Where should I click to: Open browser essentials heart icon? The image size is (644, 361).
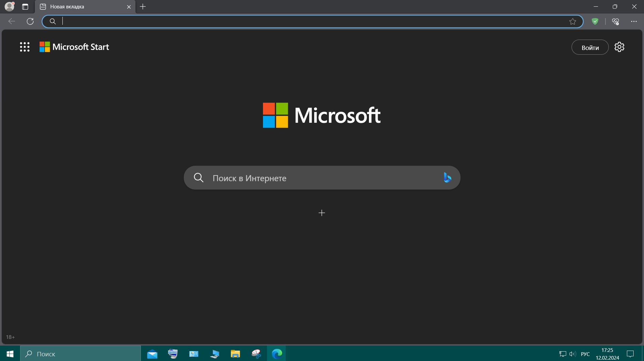click(615, 21)
